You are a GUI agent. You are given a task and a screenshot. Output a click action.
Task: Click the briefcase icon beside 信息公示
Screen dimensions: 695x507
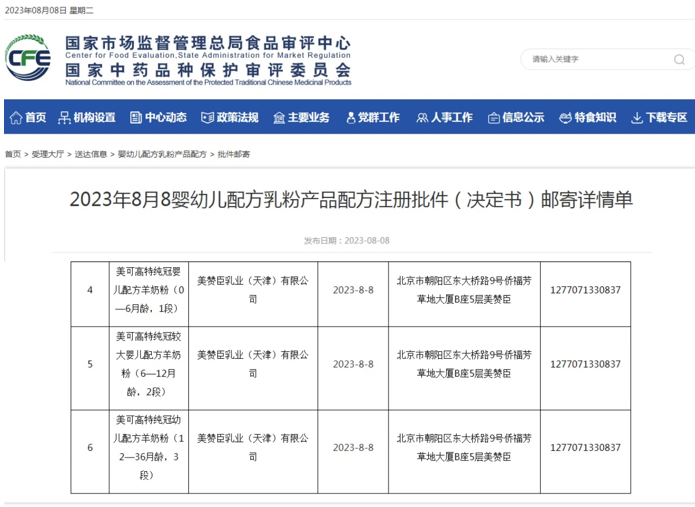(x=494, y=118)
